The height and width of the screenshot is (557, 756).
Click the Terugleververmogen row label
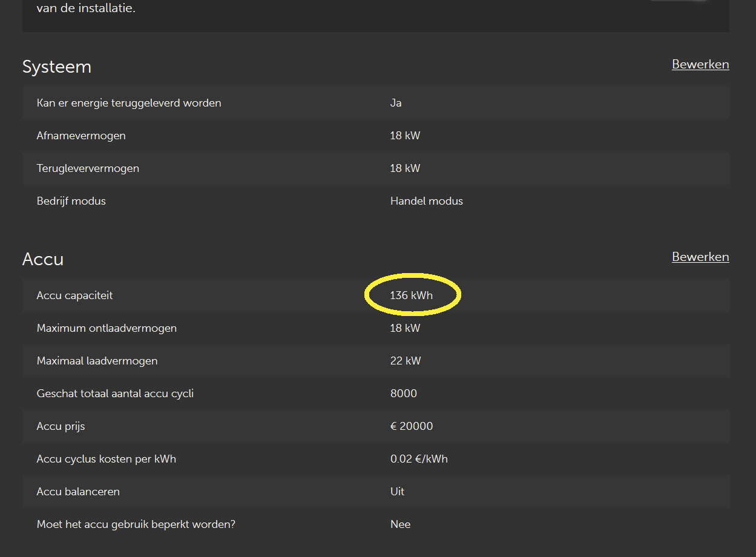tap(88, 168)
